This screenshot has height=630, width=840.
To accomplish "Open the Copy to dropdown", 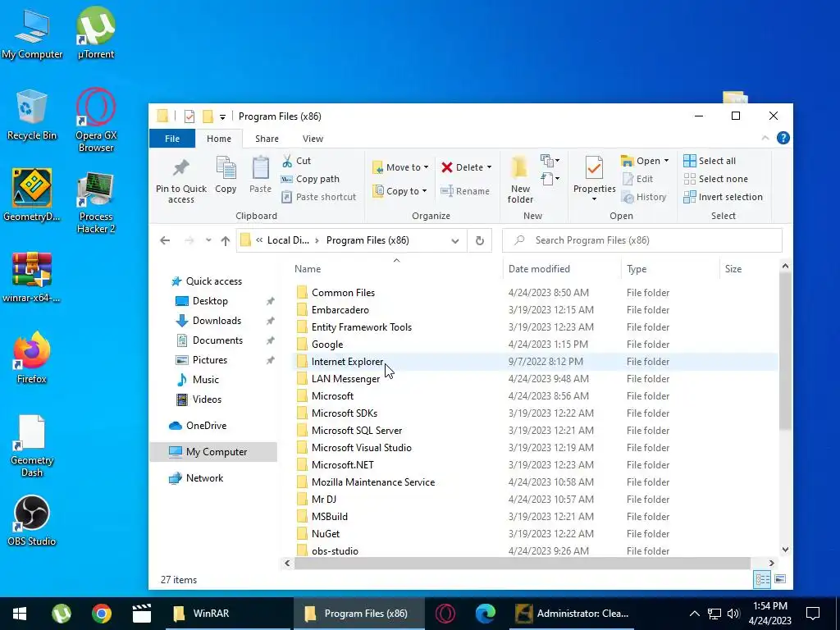I will [x=400, y=191].
